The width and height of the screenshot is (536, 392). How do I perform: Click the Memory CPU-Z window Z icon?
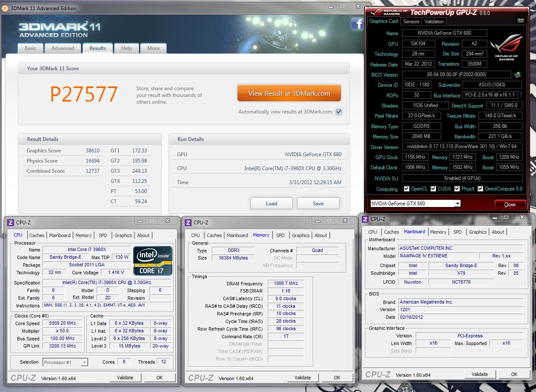[x=187, y=222]
